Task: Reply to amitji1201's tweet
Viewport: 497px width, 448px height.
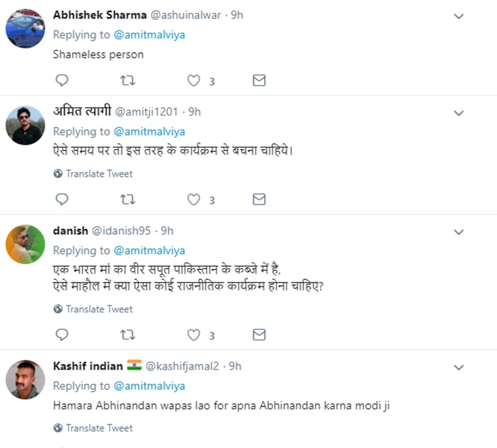Action: click(62, 200)
